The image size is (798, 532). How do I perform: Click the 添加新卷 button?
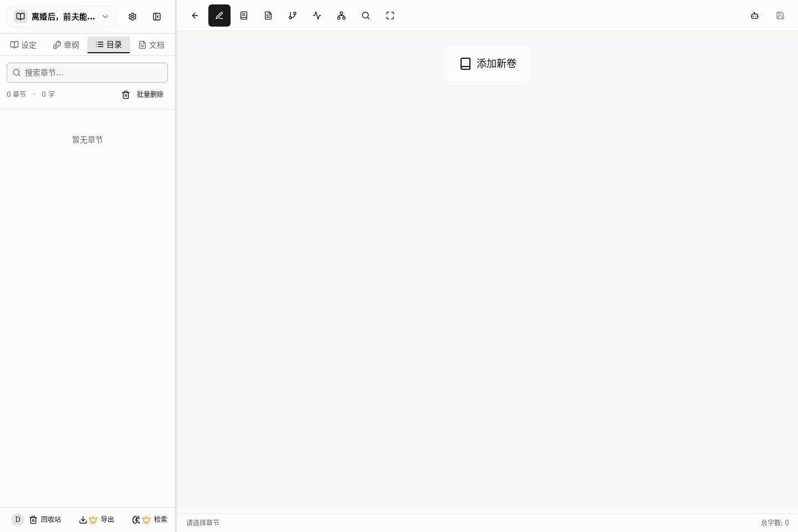point(488,64)
